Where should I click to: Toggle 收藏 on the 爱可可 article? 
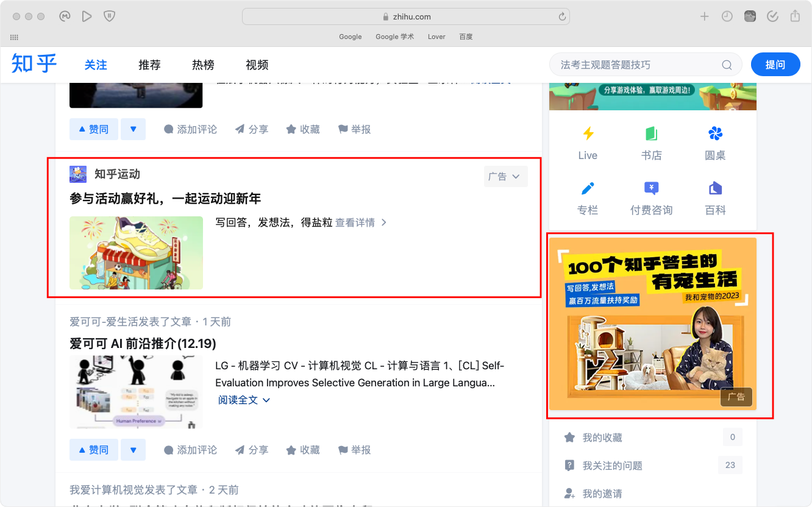click(x=303, y=450)
